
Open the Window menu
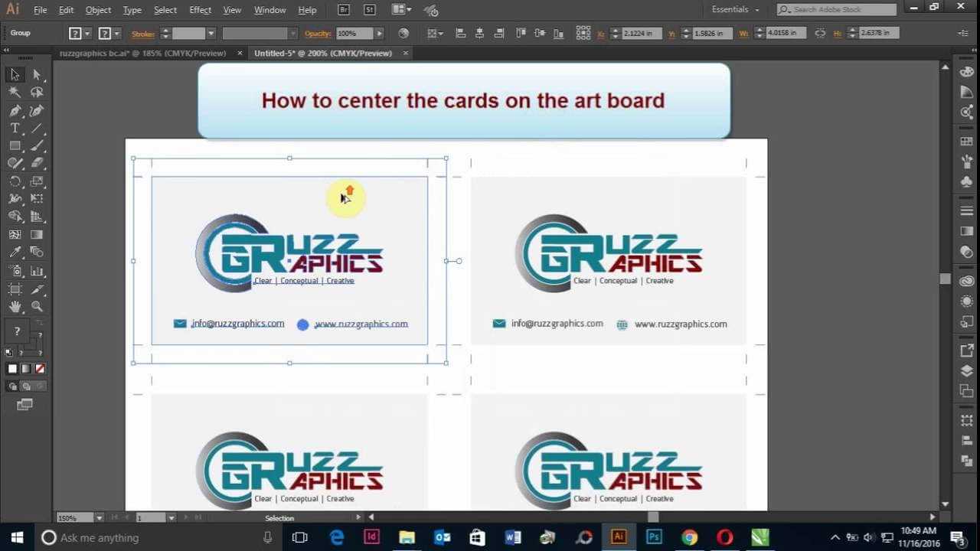[269, 10]
